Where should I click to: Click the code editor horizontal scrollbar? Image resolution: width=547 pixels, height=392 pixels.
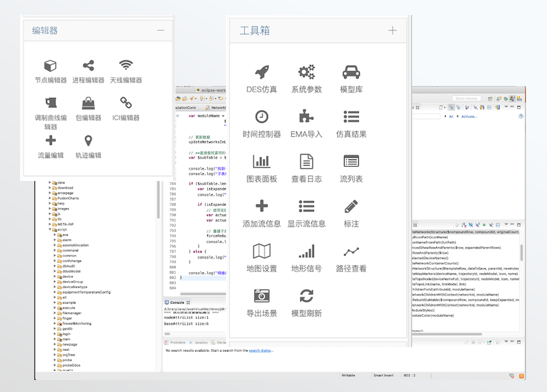pos(202,294)
